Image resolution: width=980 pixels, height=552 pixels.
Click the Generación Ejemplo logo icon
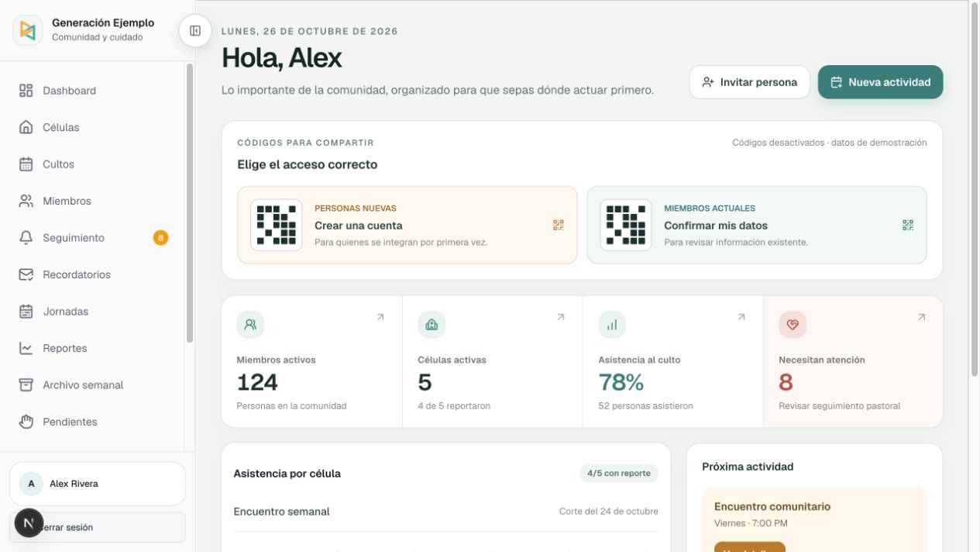point(27,30)
